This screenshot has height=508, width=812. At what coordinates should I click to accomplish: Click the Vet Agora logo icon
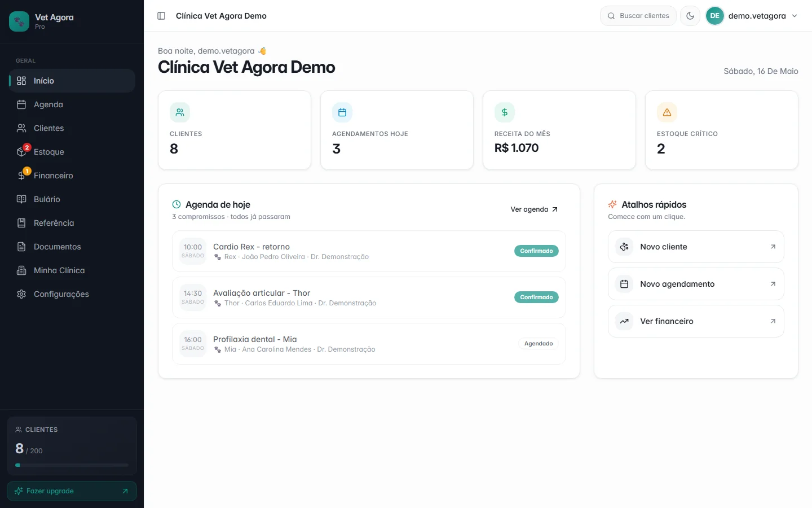pos(19,21)
